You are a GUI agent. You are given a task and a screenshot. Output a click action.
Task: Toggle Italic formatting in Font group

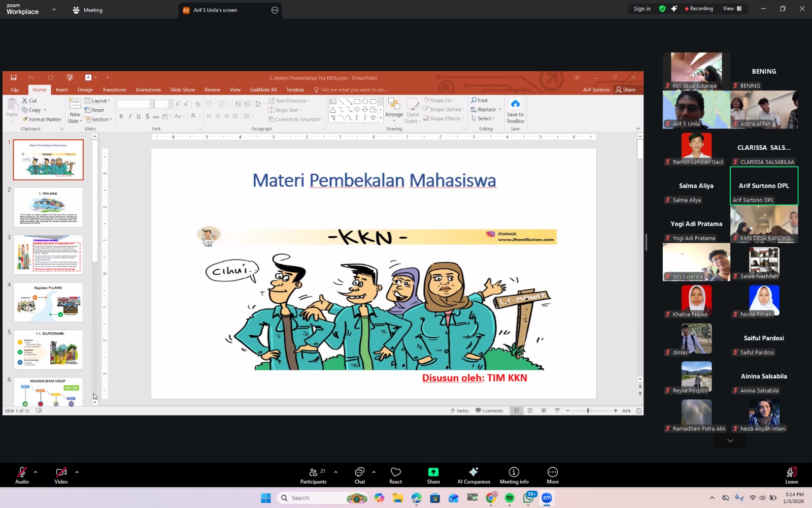[x=130, y=116]
